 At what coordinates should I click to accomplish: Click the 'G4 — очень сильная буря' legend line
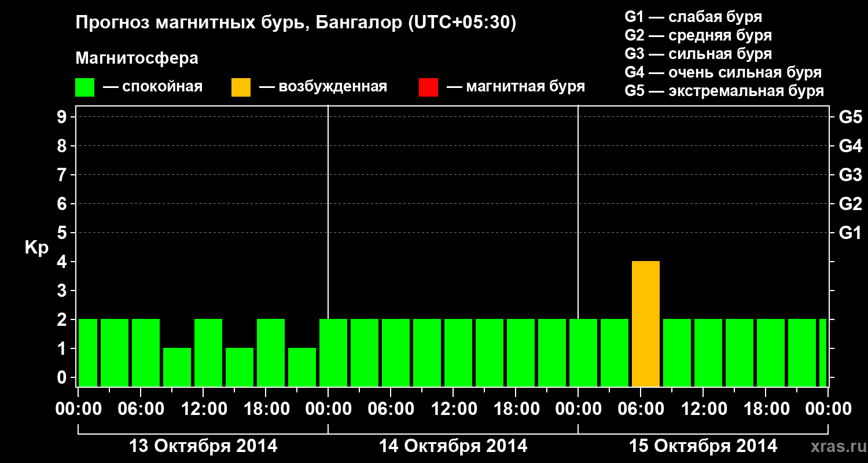coord(723,72)
